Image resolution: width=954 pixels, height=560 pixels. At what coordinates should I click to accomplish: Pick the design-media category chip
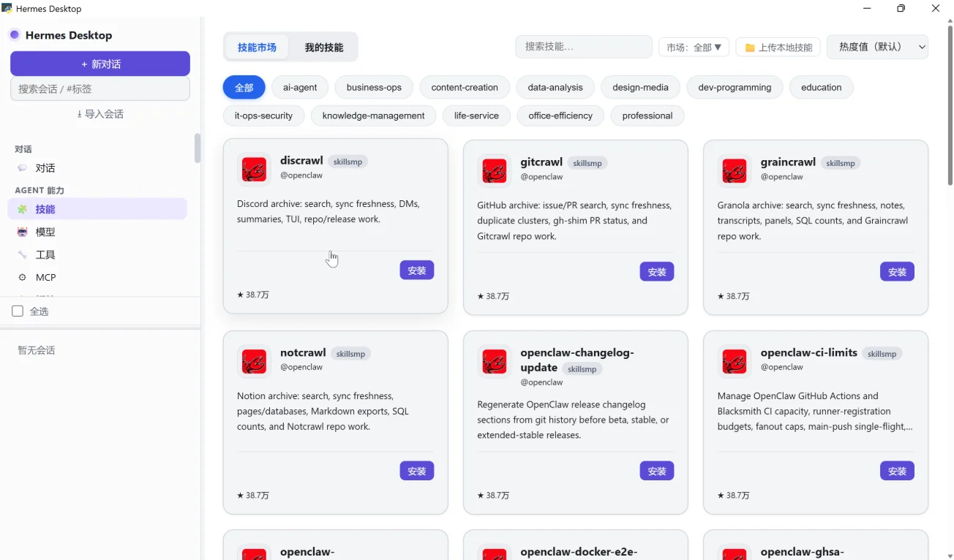641,87
